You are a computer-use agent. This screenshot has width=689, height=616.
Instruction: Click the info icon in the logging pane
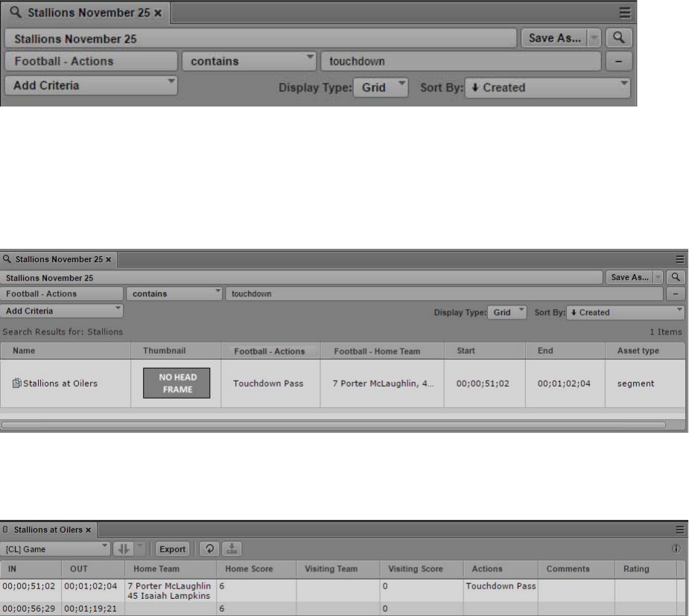point(676,548)
